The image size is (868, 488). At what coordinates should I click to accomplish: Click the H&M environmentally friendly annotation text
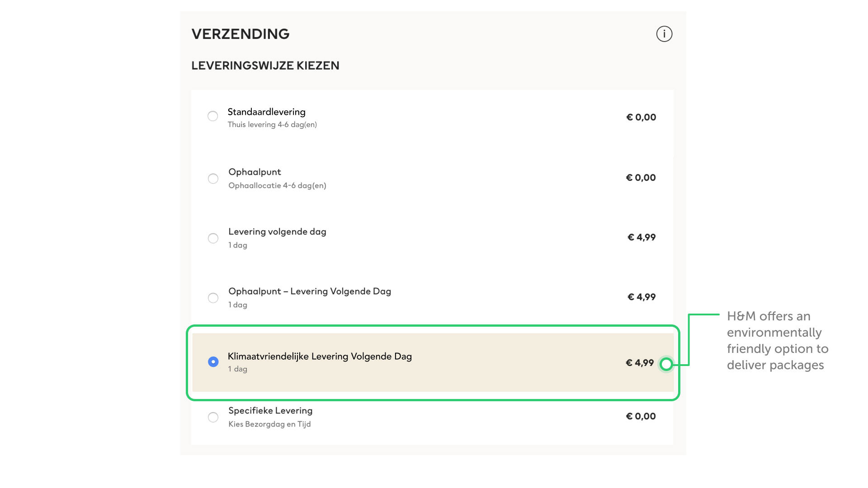778,341
